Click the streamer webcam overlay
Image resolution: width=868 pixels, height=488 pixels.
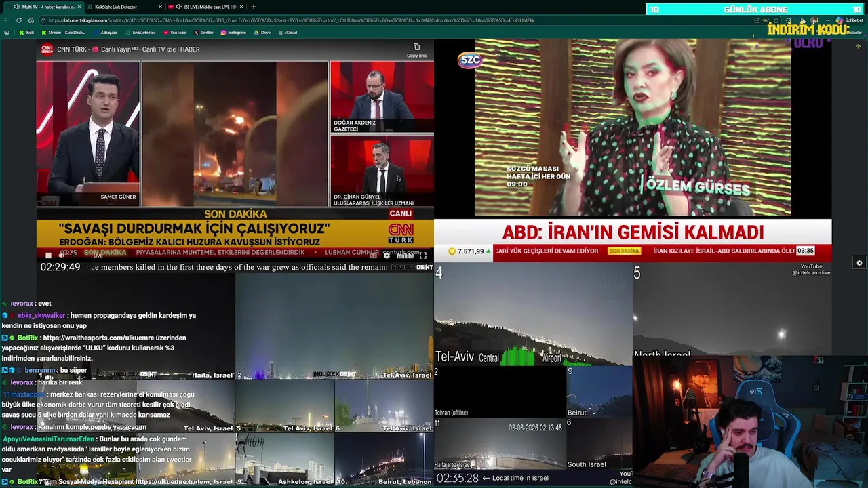tap(750, 422)
